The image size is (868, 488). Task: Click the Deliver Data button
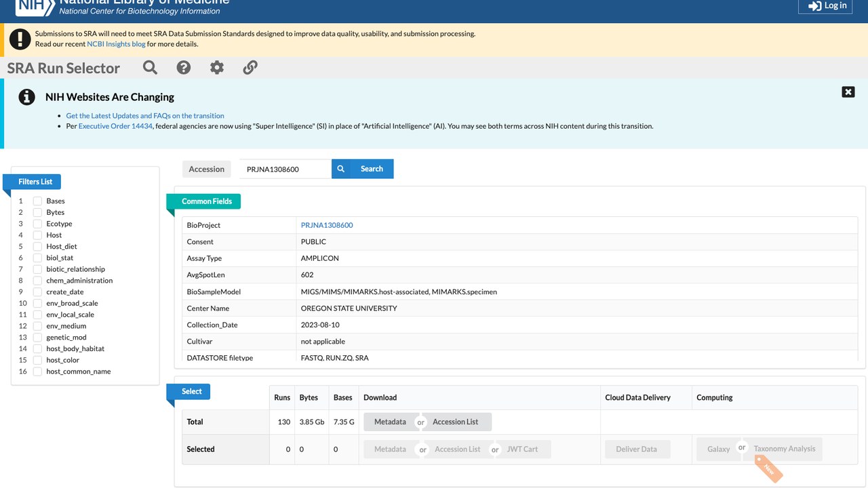coord(636,449)
